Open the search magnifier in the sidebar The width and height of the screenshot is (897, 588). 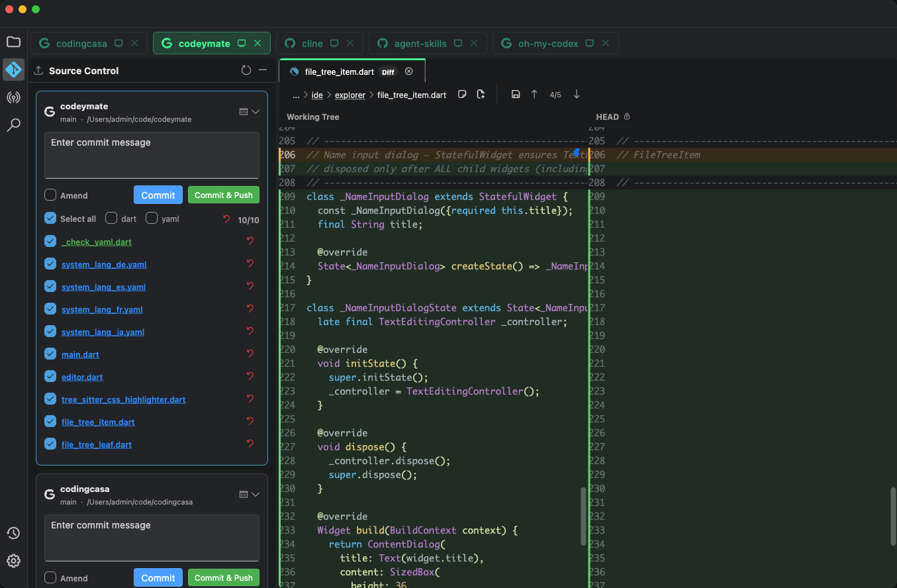point(13,124)
